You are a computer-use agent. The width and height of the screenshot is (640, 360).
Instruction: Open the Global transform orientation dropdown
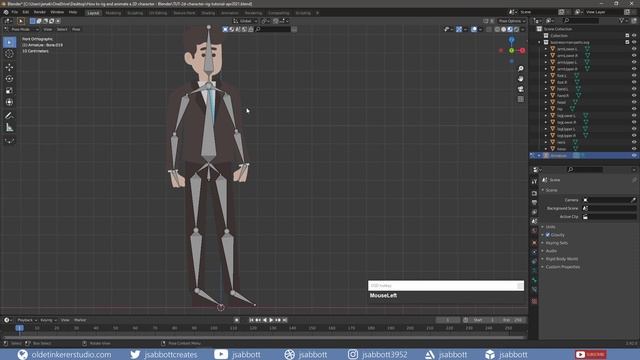[x=245, y=21]
